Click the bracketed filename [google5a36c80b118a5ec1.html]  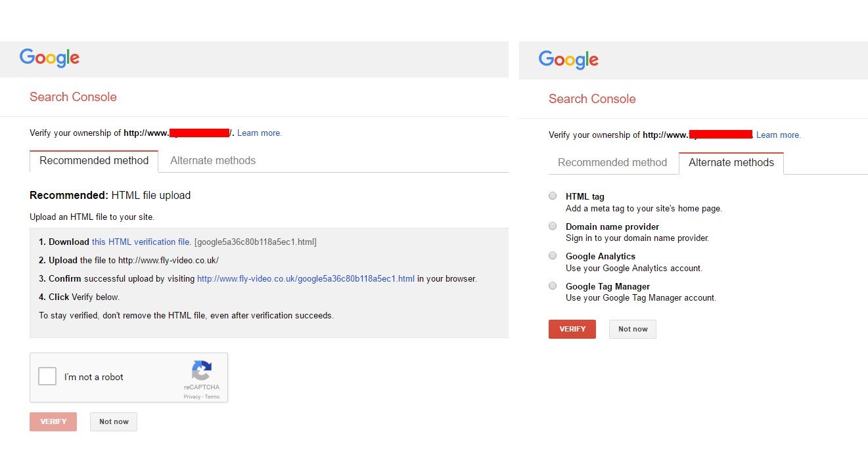[256, 242]
